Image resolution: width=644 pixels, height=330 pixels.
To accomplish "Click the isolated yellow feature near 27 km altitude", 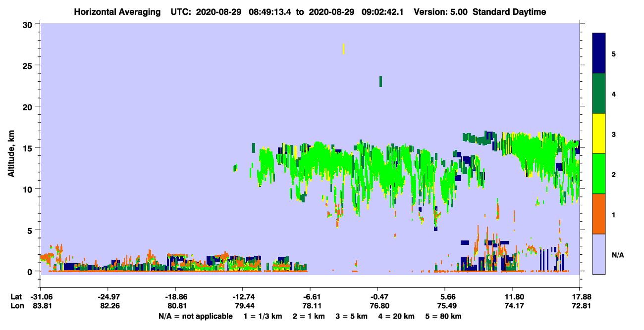I will pyautogui.click(x=344, y=48).
